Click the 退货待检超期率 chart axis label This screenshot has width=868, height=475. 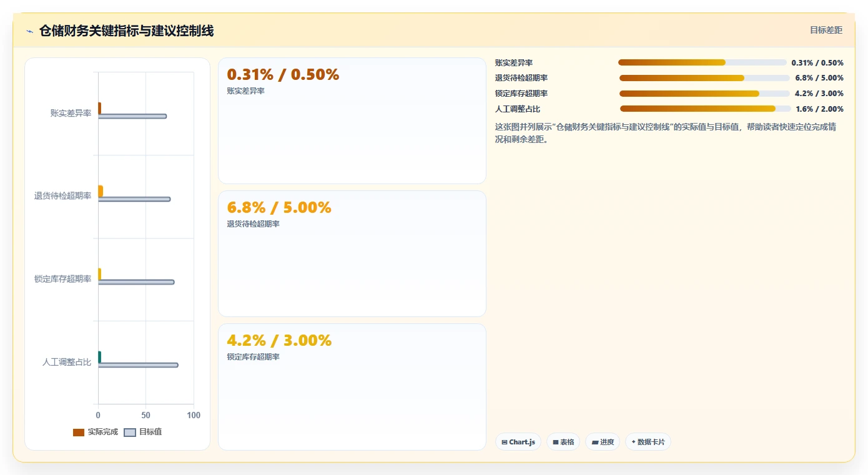coord(62,196)
